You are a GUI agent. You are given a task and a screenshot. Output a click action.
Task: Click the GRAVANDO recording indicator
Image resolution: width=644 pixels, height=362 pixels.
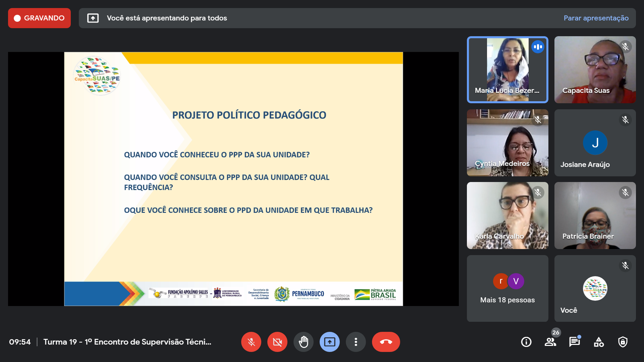tap(39, 18)
